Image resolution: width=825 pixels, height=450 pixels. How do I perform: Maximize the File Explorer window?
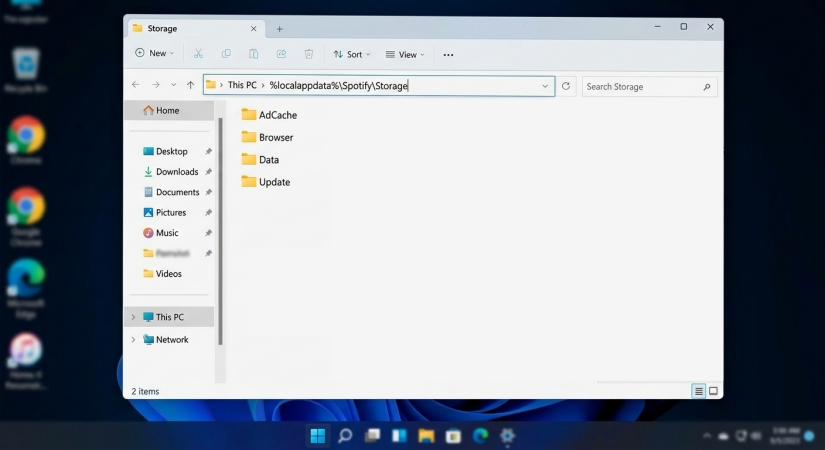click(683, 26)
